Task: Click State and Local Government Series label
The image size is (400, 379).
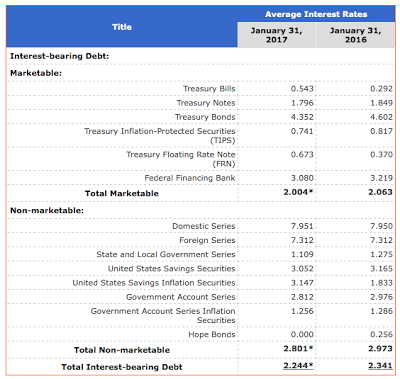Action: point(166,254)
